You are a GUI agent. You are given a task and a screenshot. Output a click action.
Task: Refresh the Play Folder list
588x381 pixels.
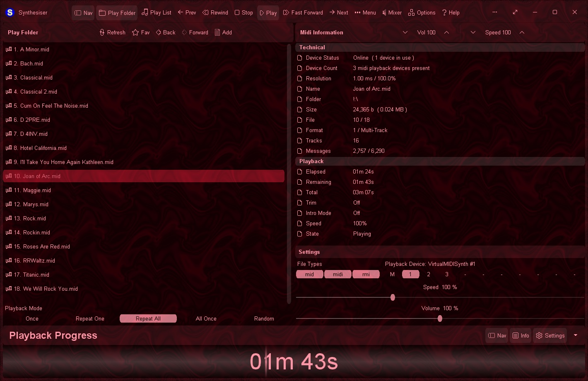point(112,32)
